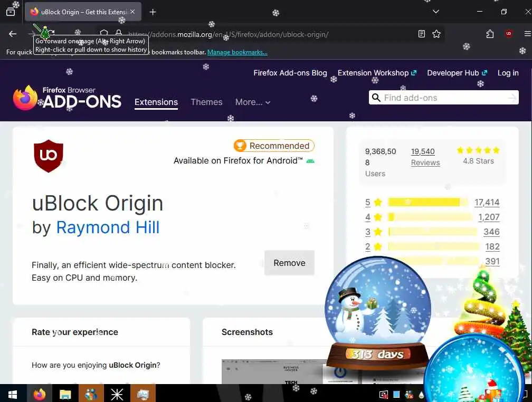
Task: Open the 1,207 four-star reviews count
Action: (x=489, y=217)
